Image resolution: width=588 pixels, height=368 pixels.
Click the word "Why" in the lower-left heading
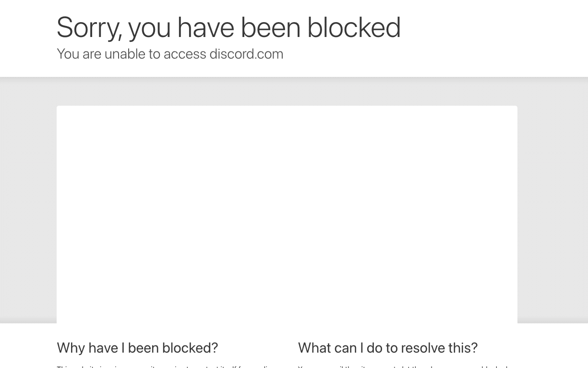click(71, 347)
